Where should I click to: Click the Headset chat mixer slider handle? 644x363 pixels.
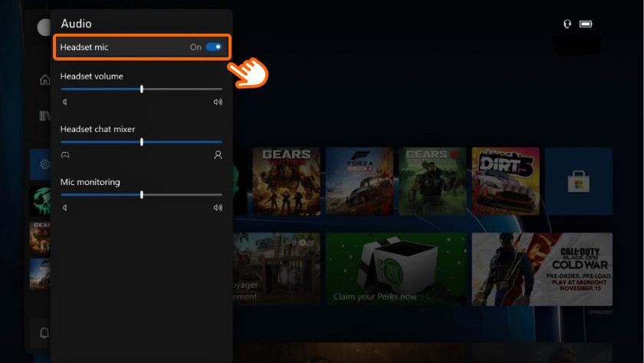[142, 142]
